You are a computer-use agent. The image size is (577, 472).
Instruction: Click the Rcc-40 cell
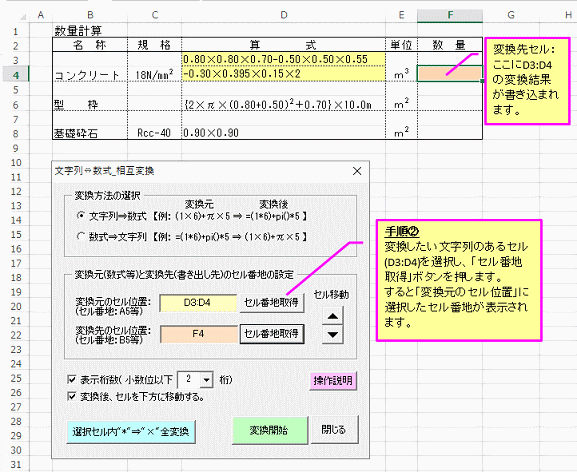(x=155, y=133)
